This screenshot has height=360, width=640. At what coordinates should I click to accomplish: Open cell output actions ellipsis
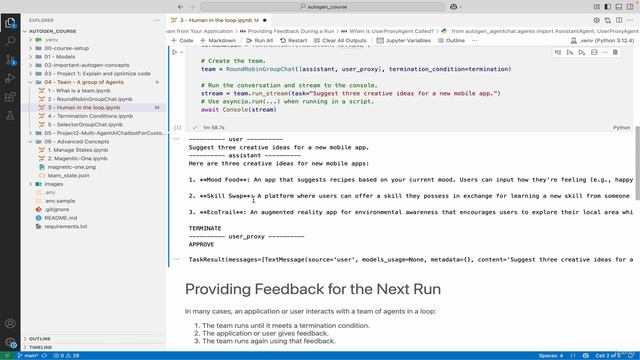176,139
